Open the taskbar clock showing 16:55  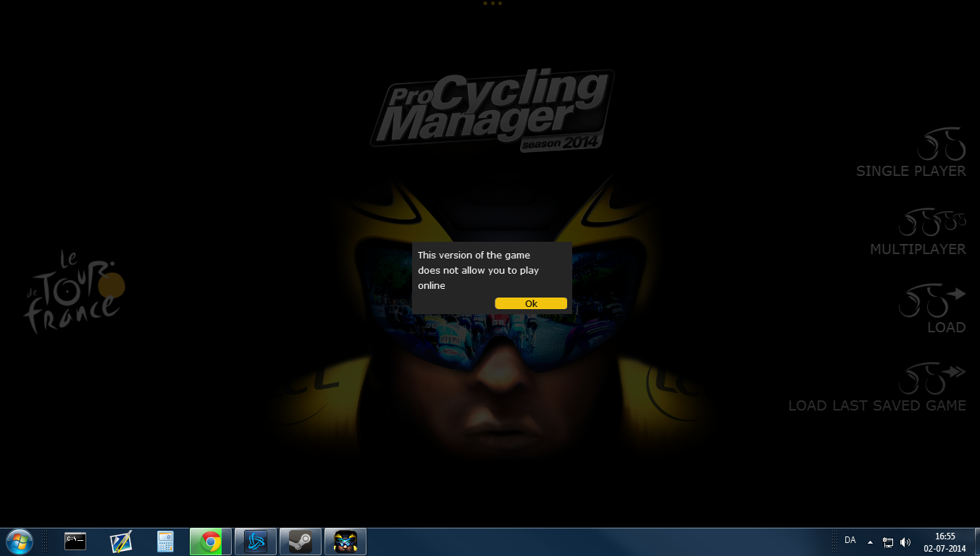945,542
